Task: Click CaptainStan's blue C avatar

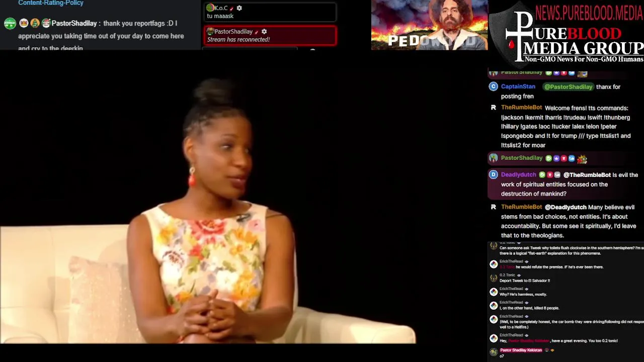Action: point(493,86)
